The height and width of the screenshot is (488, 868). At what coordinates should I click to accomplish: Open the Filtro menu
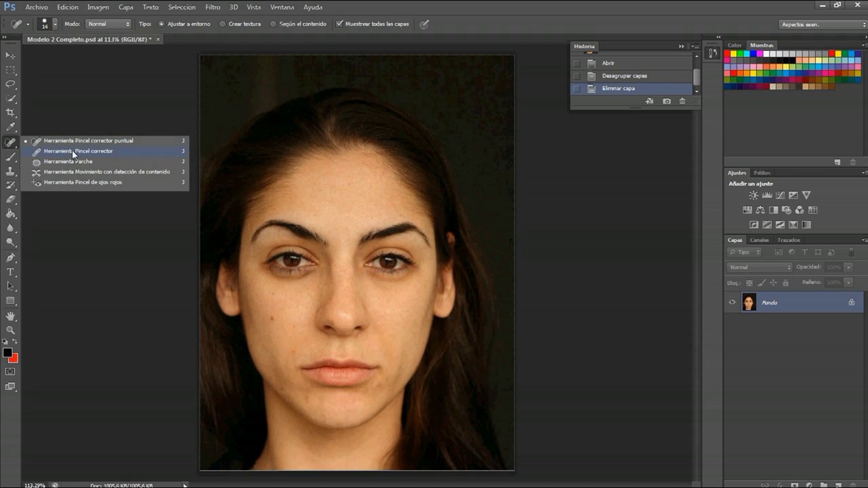pyautogui.click(x=213, y=7)
